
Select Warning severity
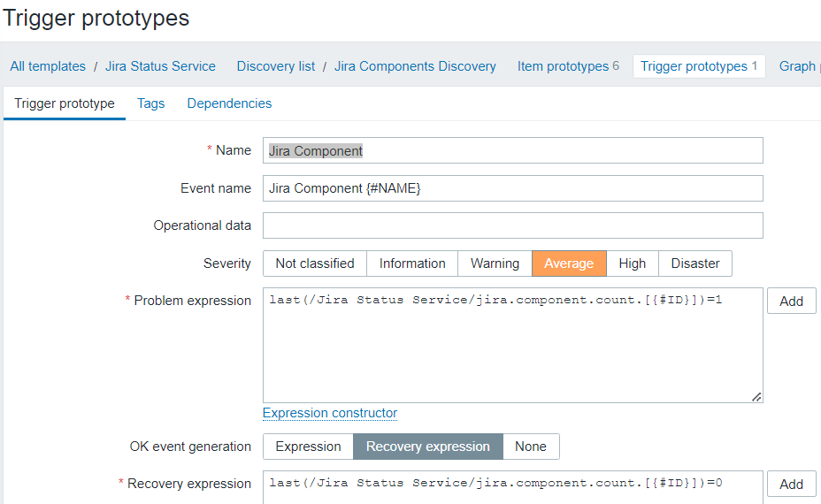coord(495,263)
